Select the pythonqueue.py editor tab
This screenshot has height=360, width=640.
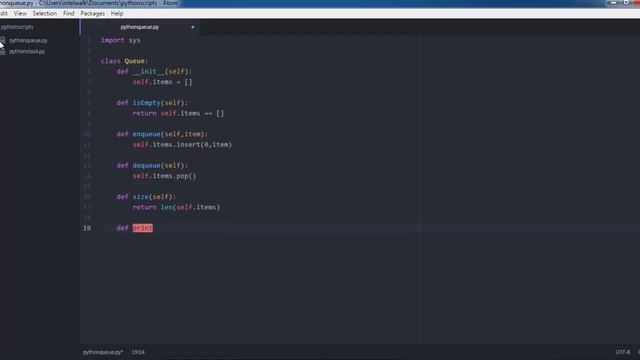[x=140, y=27]
